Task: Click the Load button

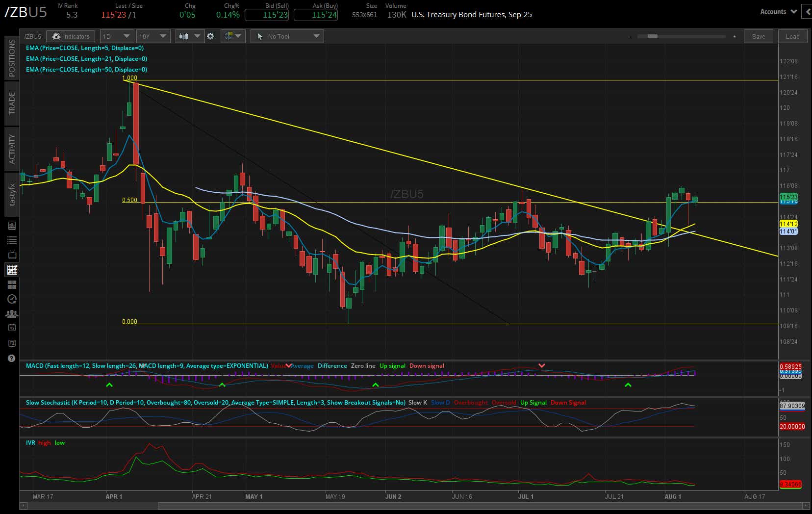Action: tap(792, 36)
